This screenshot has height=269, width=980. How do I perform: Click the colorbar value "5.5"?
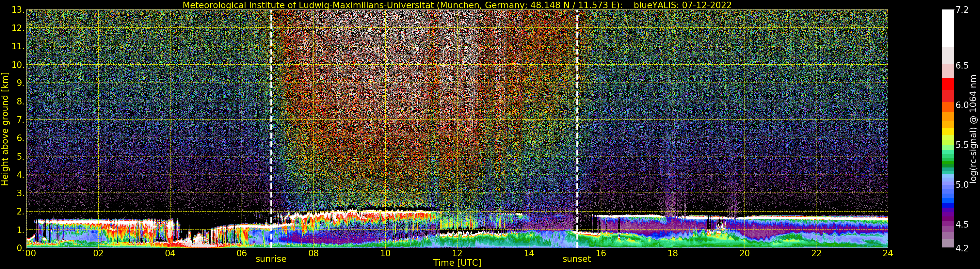(x=962, y=145)
